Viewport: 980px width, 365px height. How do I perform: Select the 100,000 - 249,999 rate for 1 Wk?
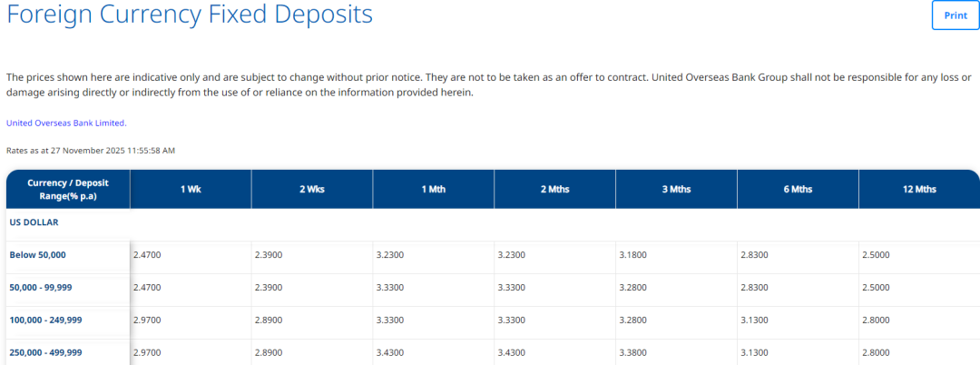pyautogui.click(x=147, y=321)
